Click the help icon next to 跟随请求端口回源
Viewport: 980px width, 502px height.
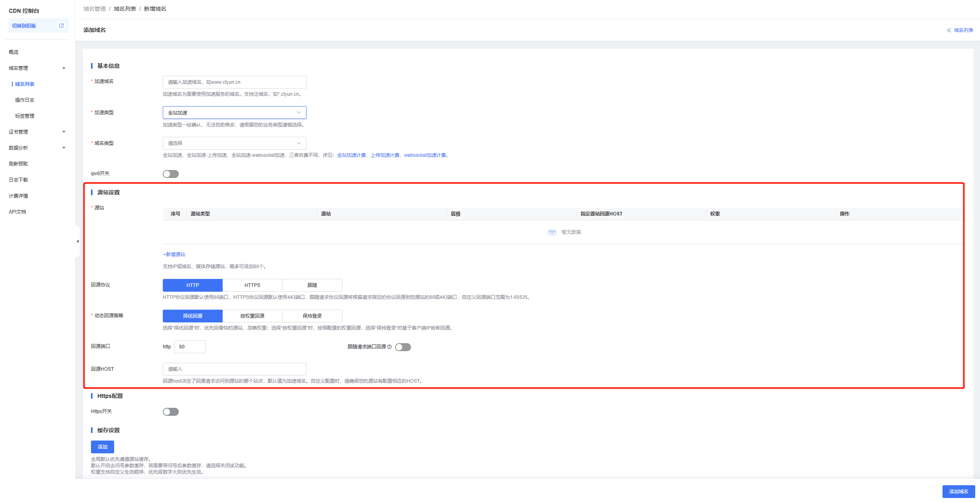389,347
